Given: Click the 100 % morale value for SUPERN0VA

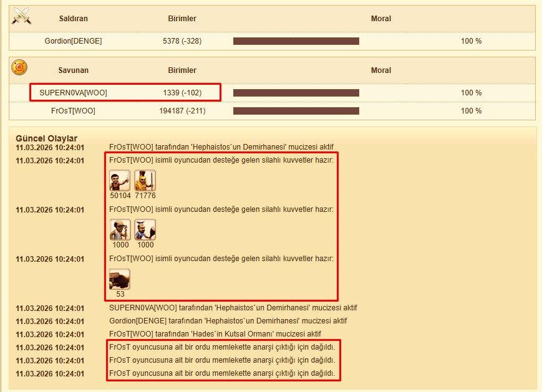Looking at the screenshot, I should [x=471, y=93].
